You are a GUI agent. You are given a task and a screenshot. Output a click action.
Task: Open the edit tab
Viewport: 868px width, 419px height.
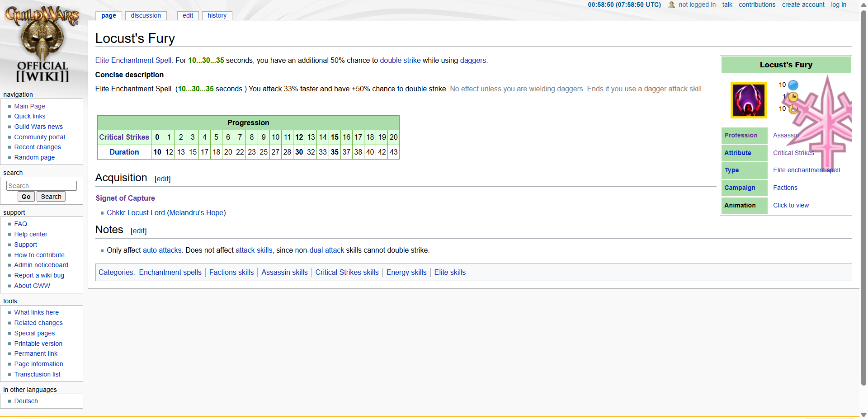click(188, 15)
